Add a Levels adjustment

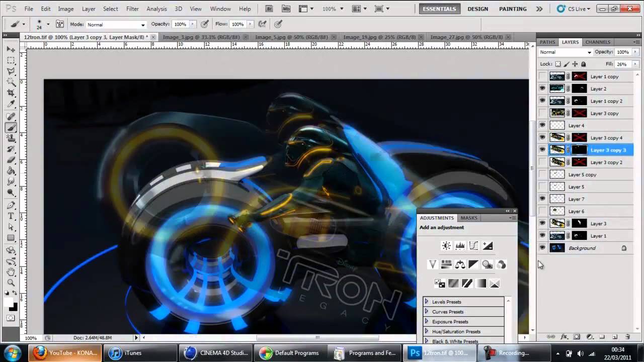coord(460,246)
